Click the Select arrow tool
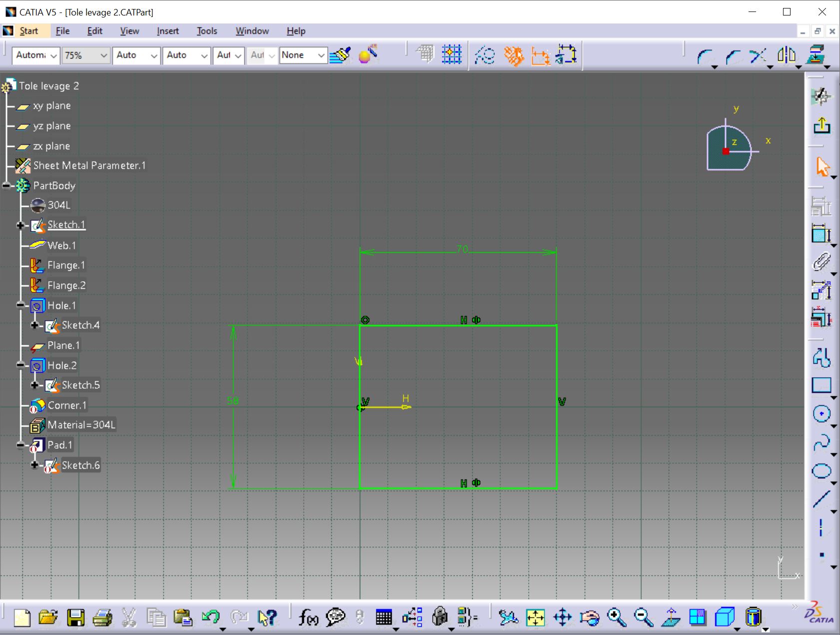 click(822, 167)
